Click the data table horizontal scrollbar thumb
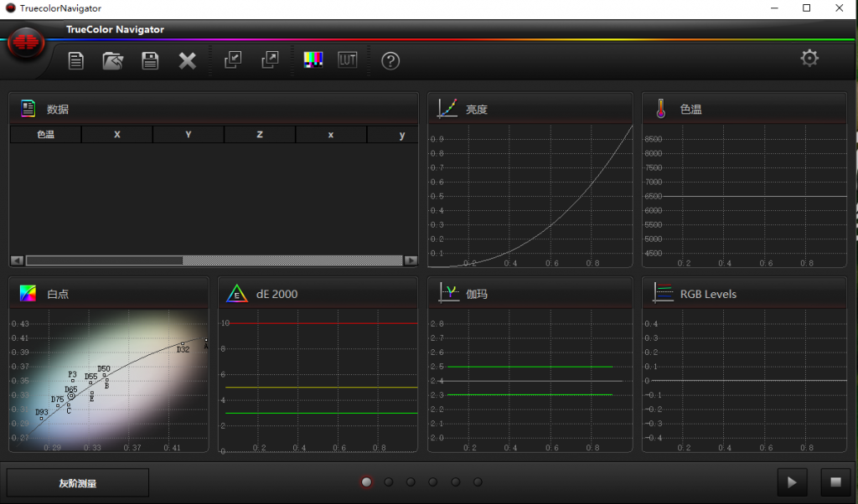The height and width of the screenshot is (504, 858). point(104,260)
